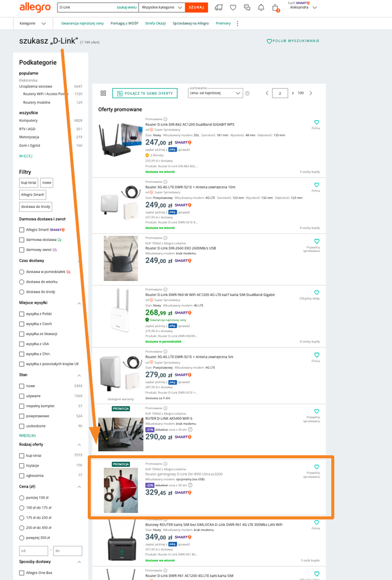Favorite the Router gamingowy Dir-890l offer
The image size is (392, 580).
click(317, 467)
